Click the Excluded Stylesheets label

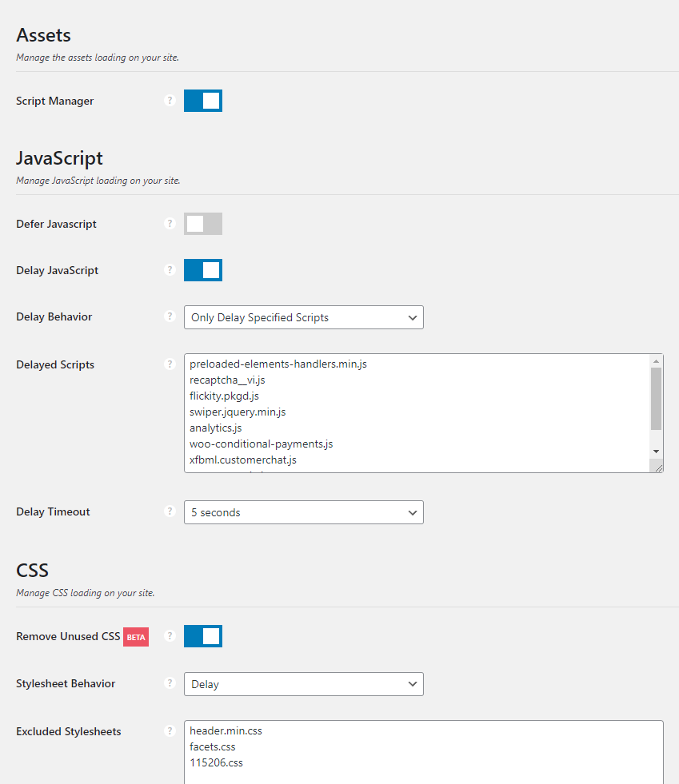click(x=69, y=731)
